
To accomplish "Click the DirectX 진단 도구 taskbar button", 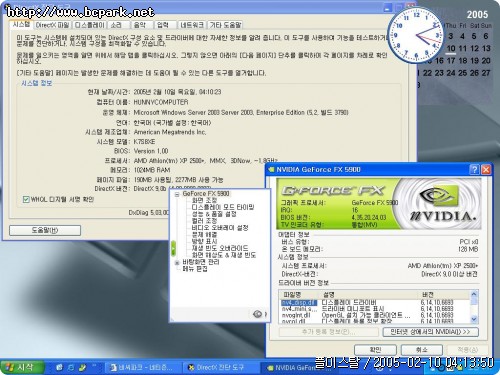I will [x=221, y=368].
